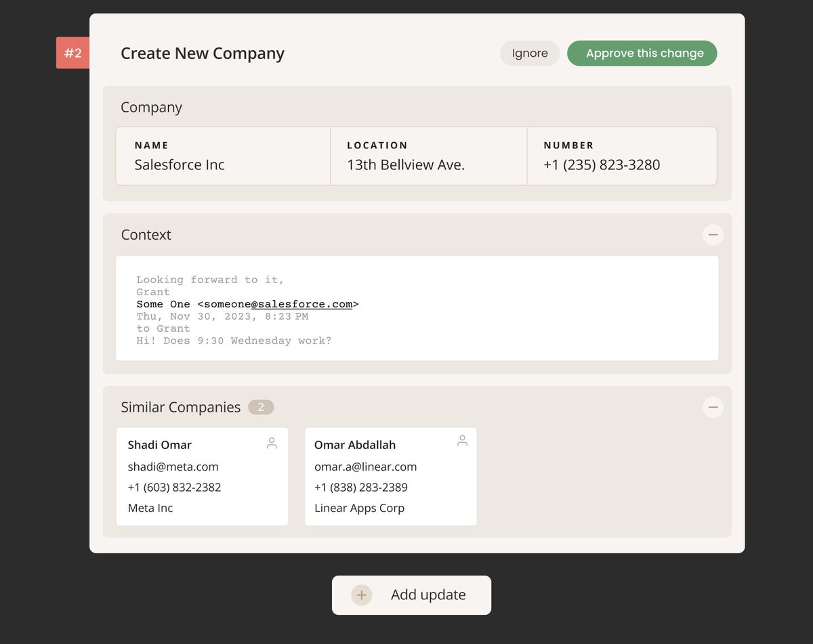Click the plus icon in Add update
The image size is (813, 644).
click(x=362, y=595)
